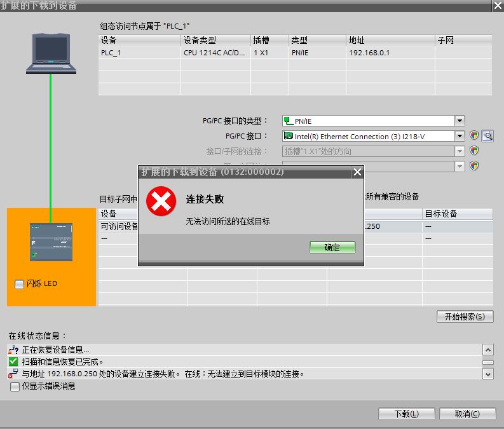
Task: Select the PLC_1 row in table
Action: (295, 53)
